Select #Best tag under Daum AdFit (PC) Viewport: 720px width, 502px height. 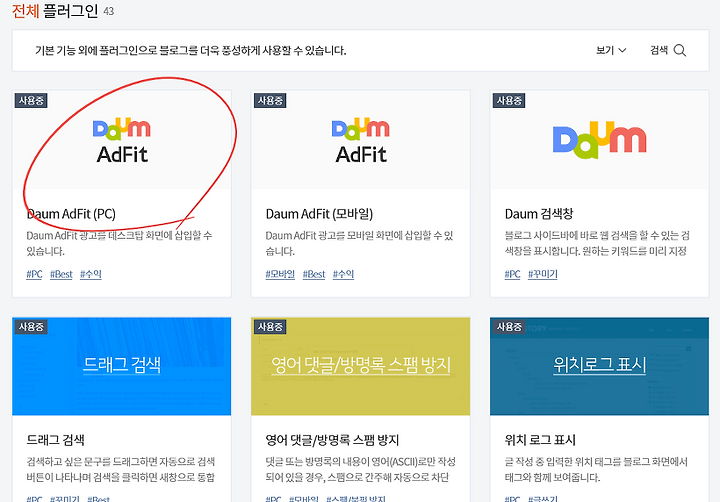pos(61,274)
